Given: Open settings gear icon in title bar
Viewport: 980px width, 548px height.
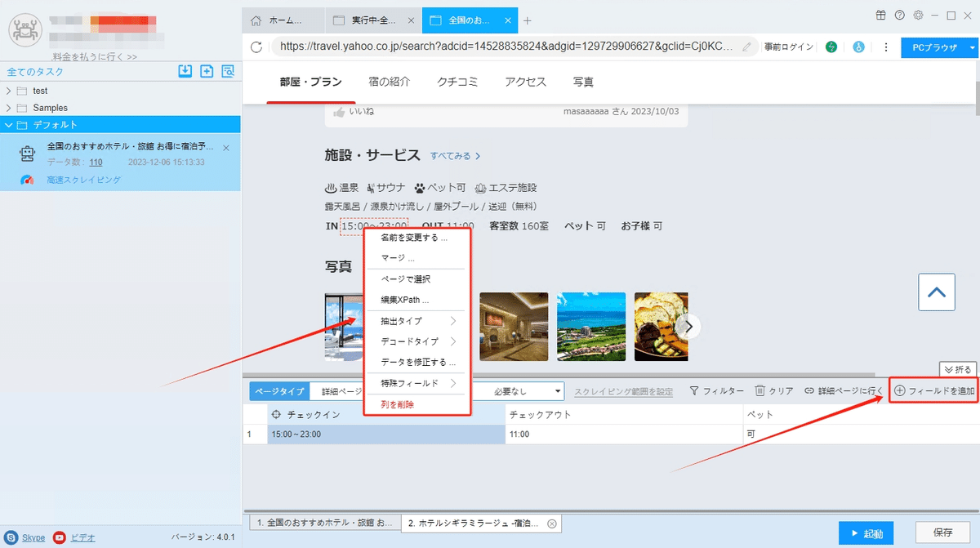Looking at the screenshot, I should (919, 15).
